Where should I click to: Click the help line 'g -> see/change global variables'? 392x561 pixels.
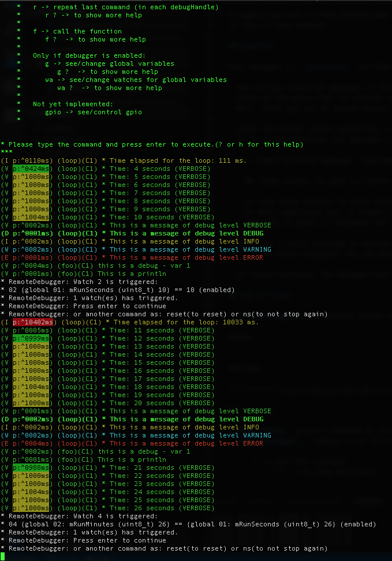tap(110, 63)
